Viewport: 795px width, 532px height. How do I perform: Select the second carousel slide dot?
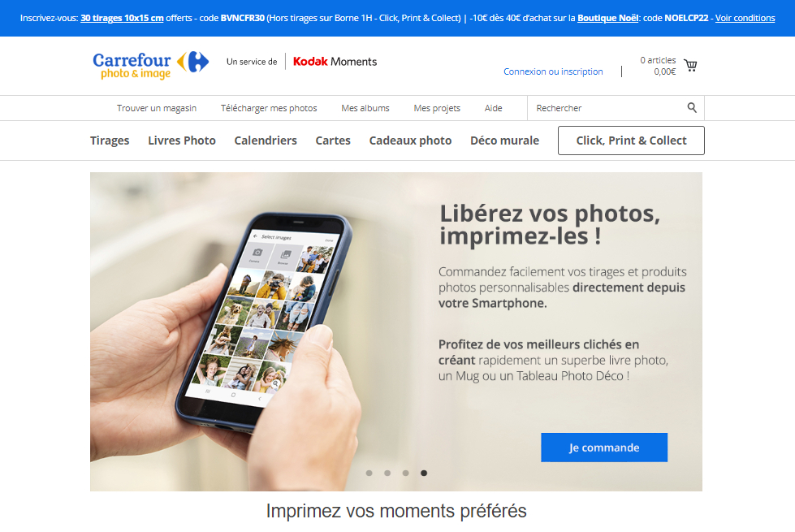[387, 474]
